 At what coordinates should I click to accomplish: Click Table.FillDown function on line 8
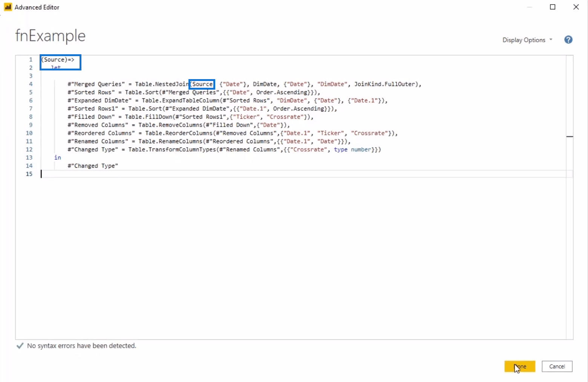click(149, 117)
